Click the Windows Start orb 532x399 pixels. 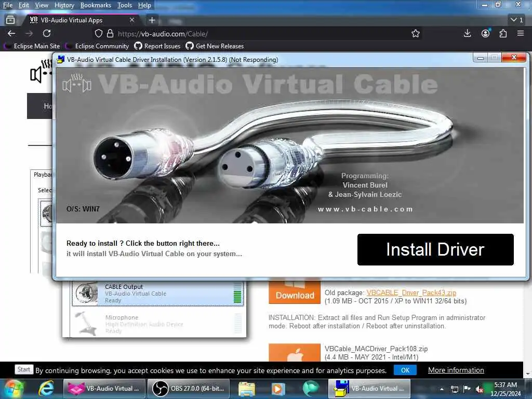[x=14, y=389]
